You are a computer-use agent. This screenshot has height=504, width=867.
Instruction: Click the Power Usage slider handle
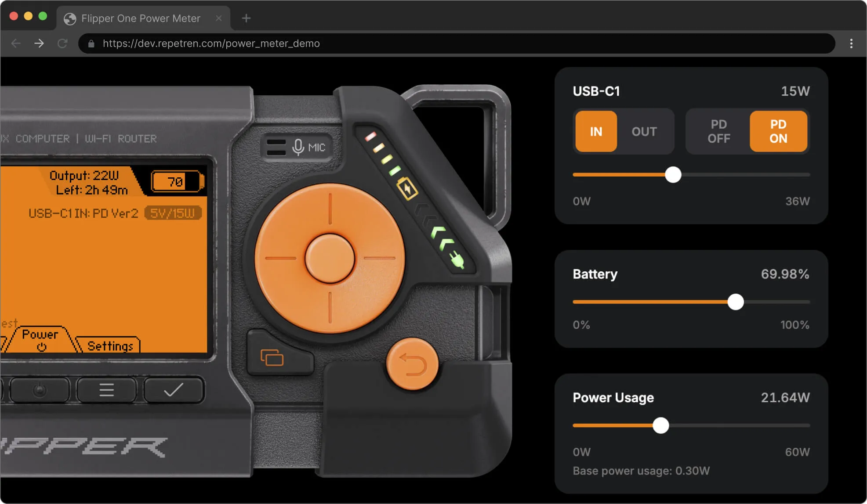[x=660, y=425]
